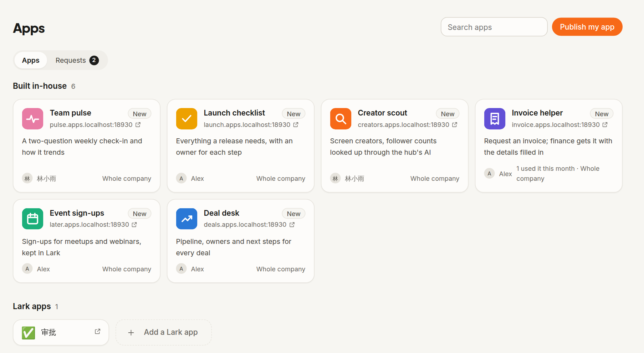Click the Built in-house section heading
644x353 pixels.
tap(40, 86)
